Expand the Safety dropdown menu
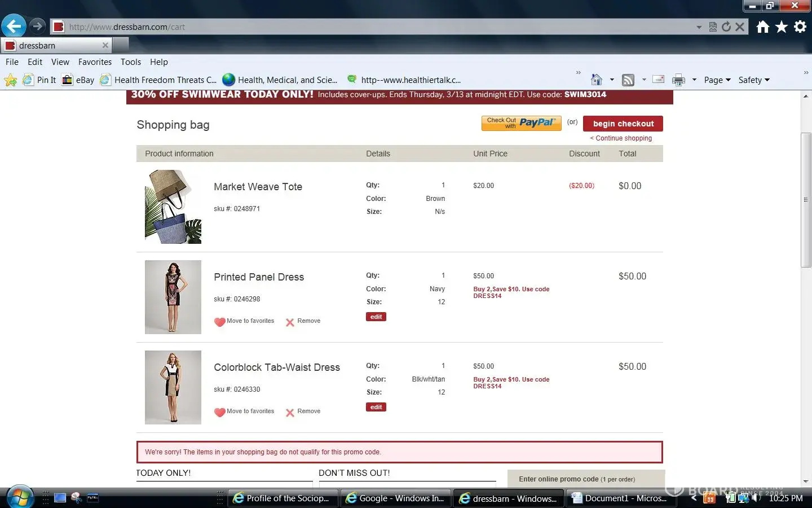The width and height of the screenshot is (812, 508). pos(753,80)
